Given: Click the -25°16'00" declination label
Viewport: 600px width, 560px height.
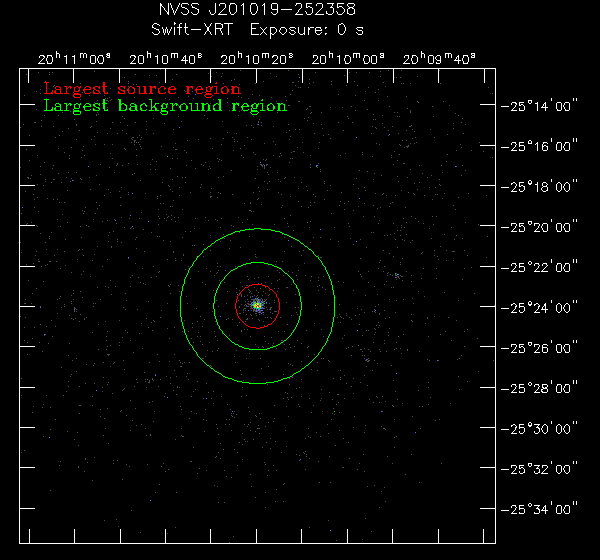Looking at the screenshot, I should [539, 146].
